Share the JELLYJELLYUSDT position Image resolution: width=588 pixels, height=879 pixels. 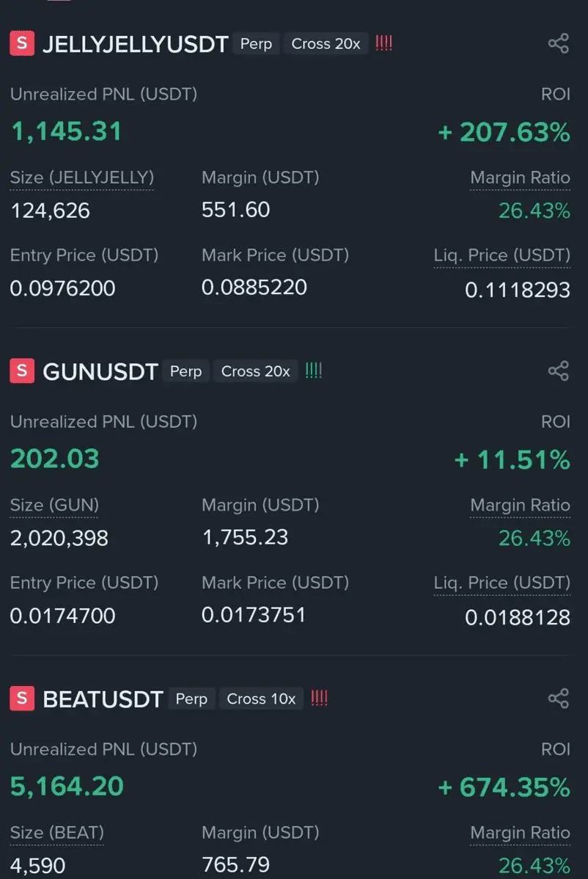558,44
